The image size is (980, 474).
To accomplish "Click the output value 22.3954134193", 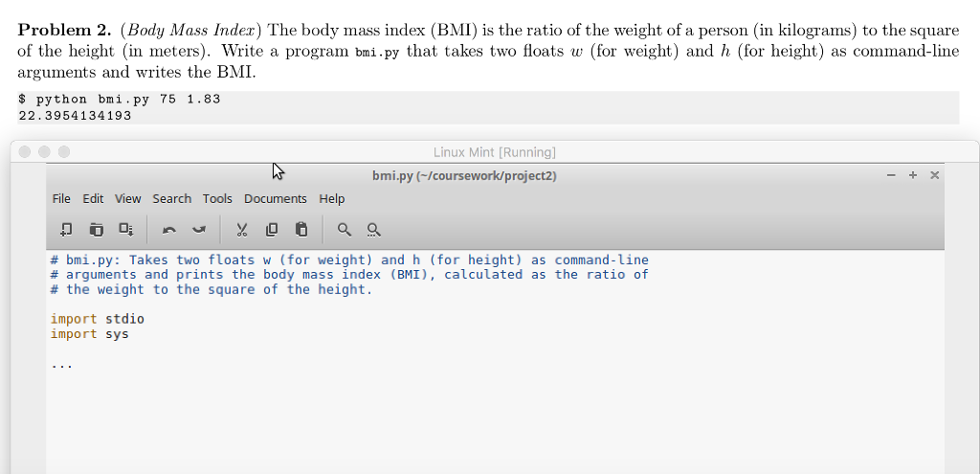I will pyautogui.click(x=75, y=116).
